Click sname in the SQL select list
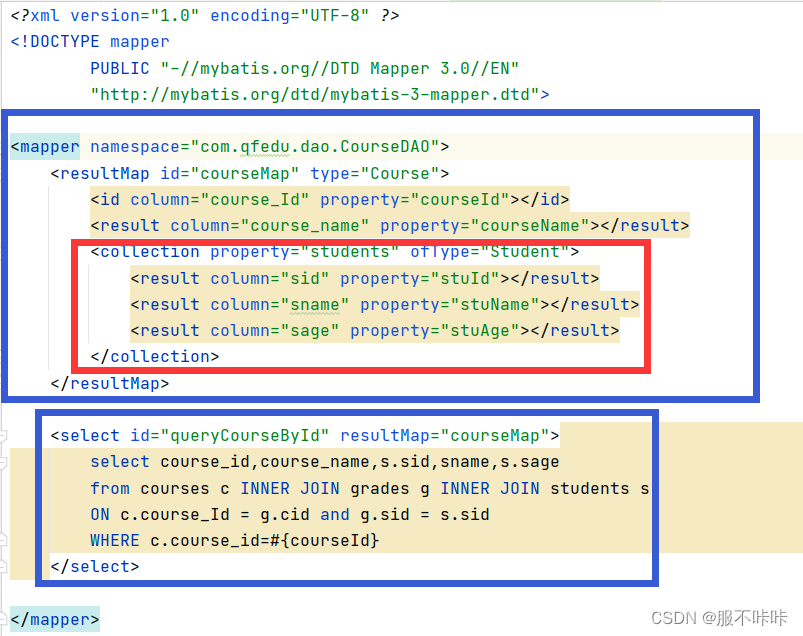The height and width of the screenshot is (636, 803). (x=465, y=462)
